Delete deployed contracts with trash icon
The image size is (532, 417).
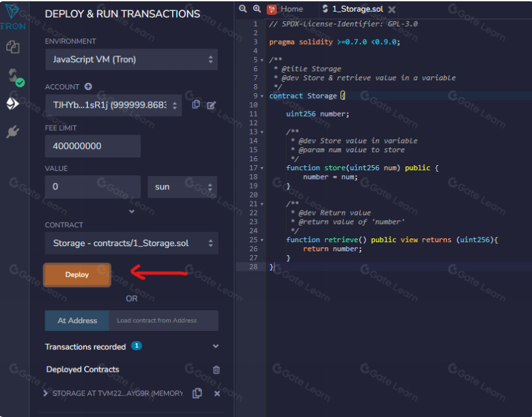(216, 370)
